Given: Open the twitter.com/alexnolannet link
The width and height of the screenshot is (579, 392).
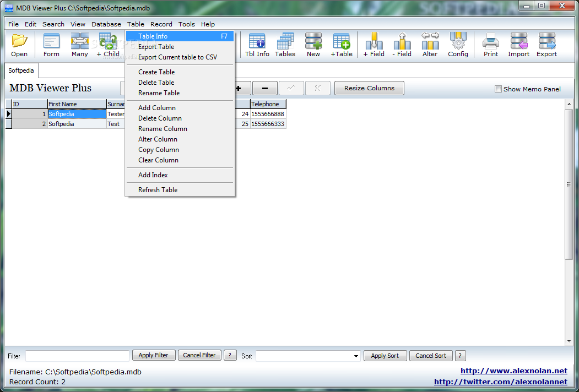Looking at the screenshot, I should [x=501, y=382].
